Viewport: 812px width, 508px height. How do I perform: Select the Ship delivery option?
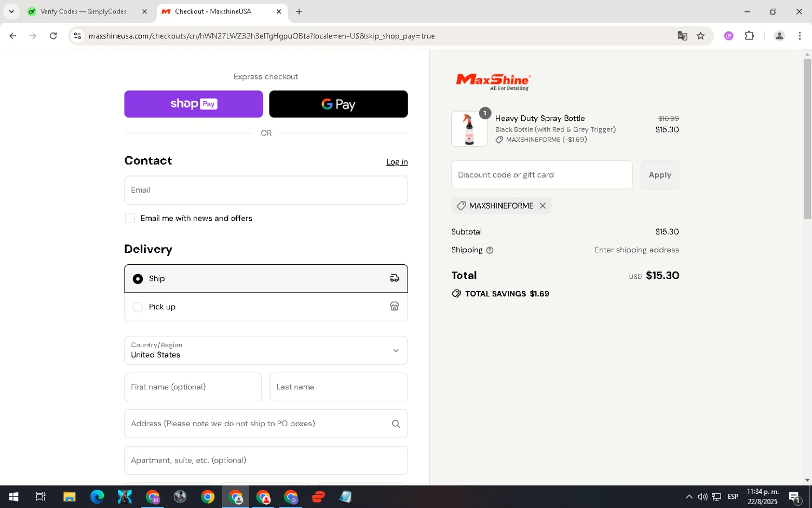pos(266,278)
